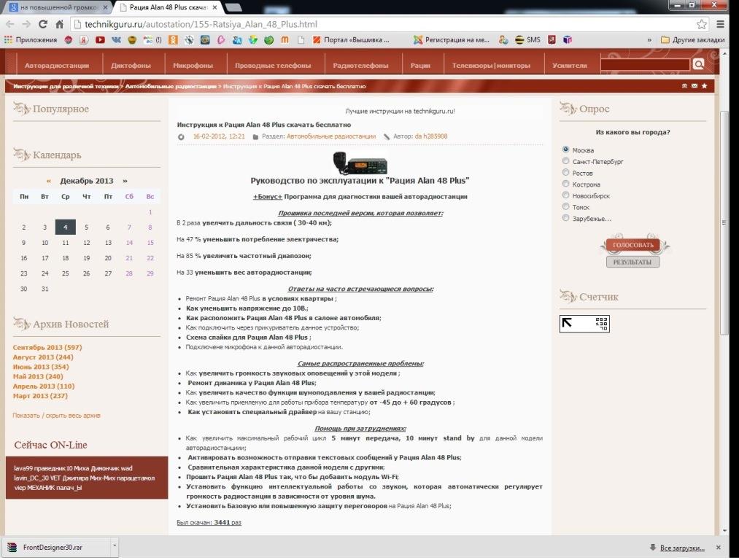Open the Телевизоры|мониторы menu item
Image resolution: width=739 pixels, height=560 pixels.
[491, 66]
